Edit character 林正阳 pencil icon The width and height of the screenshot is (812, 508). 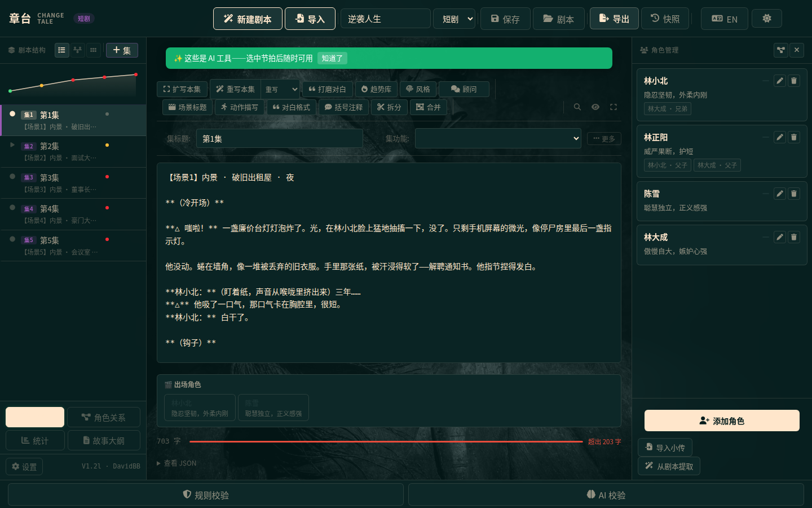pos(780,137)
